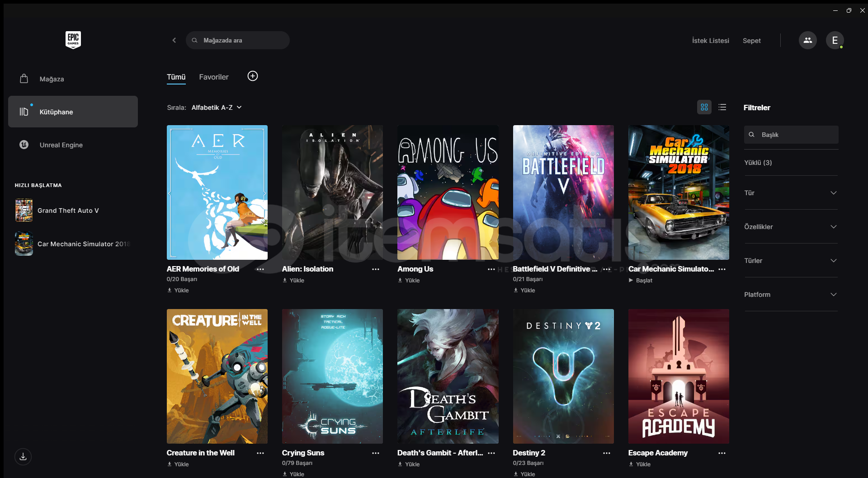Screen dimensions: 868x478
Task: Click Yükle under Escape Academy
Action: (640, 464)
